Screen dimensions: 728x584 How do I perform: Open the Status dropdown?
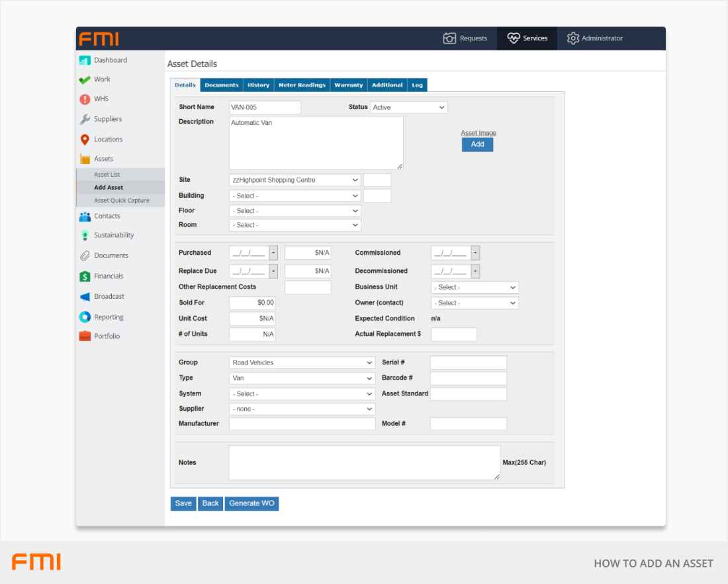[408, 107]
